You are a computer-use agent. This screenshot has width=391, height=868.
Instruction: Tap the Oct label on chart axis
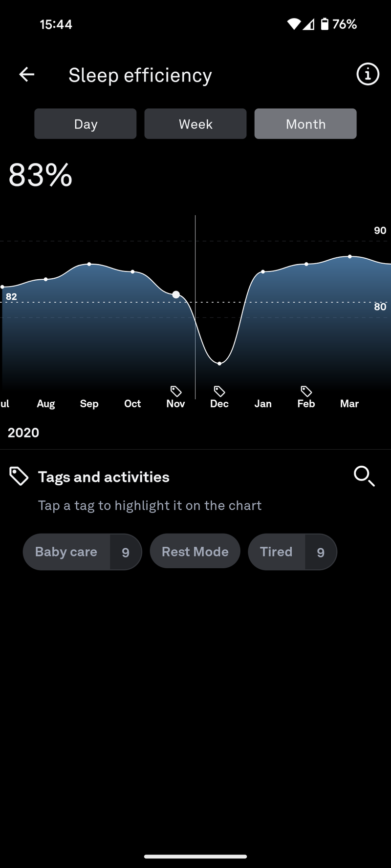pos(132,404)
